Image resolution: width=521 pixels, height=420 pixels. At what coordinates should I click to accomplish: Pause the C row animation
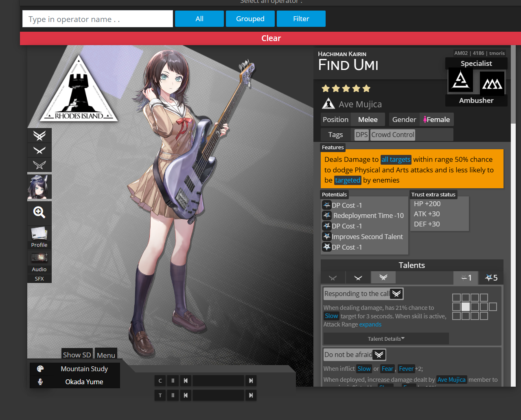click(x=173, y=381)
